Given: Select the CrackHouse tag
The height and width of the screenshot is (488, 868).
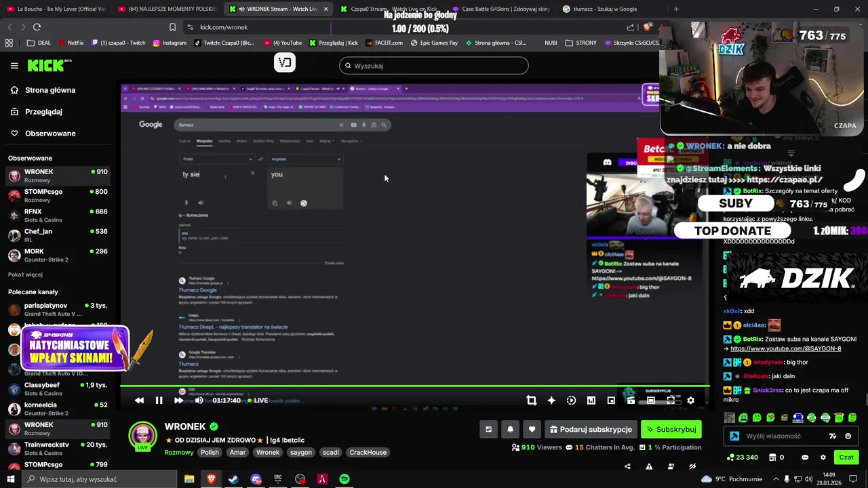Looking at the screenshot, I should [x=368, y=452].
